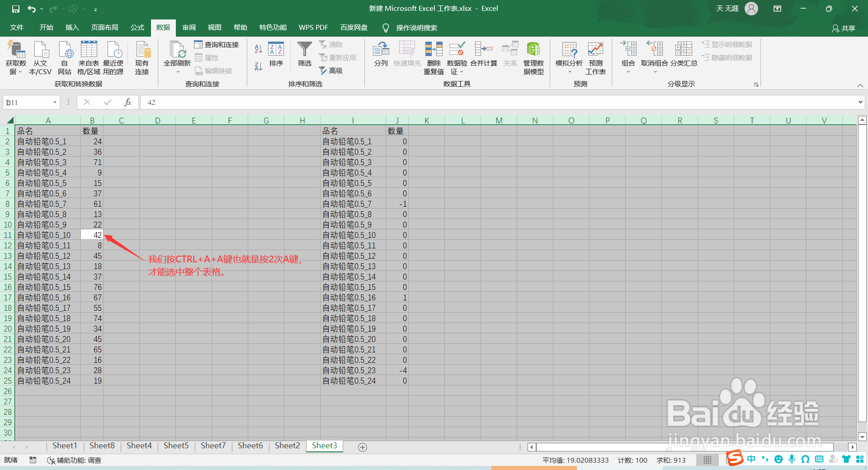The height and width of the screenshot is (470, 868).
Task: Click Remove Duplicates
Action: [x=434, y=58]
